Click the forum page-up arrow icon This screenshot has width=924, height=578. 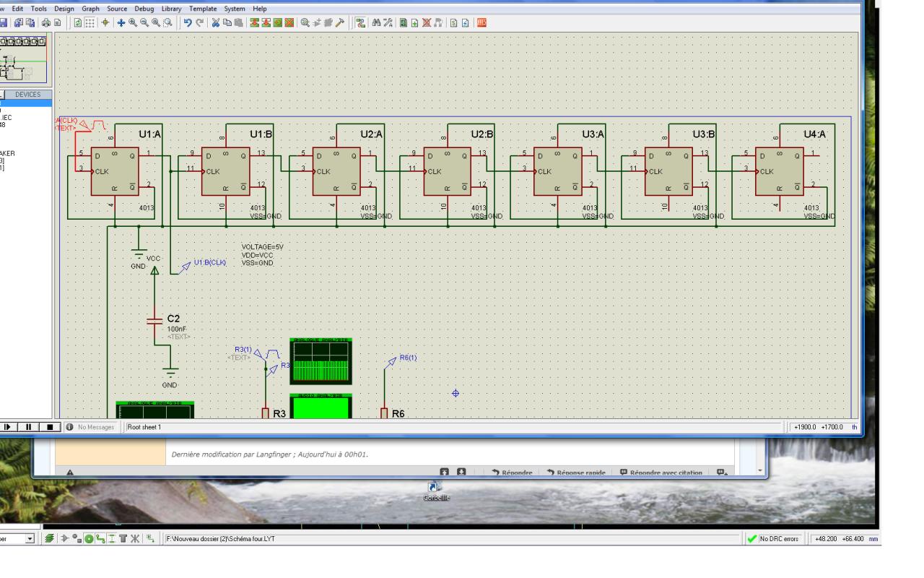tap(445, 473)
